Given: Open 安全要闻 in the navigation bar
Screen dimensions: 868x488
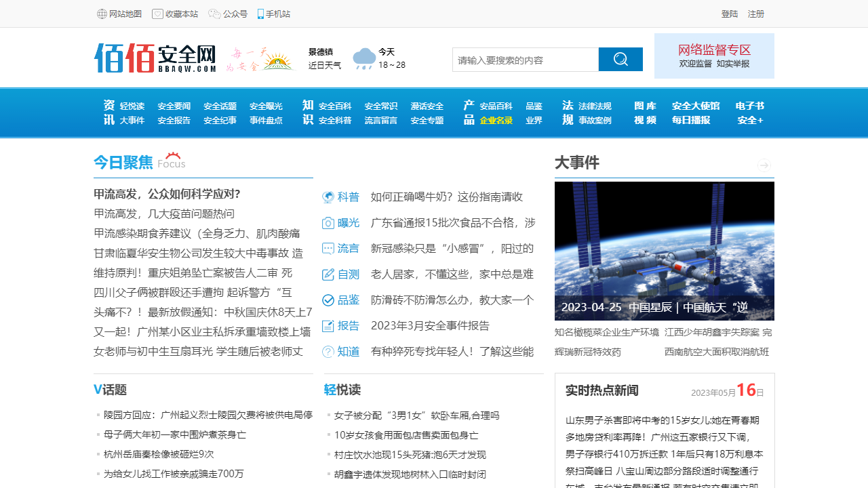Looking at the screenshot, I should 174,106.
